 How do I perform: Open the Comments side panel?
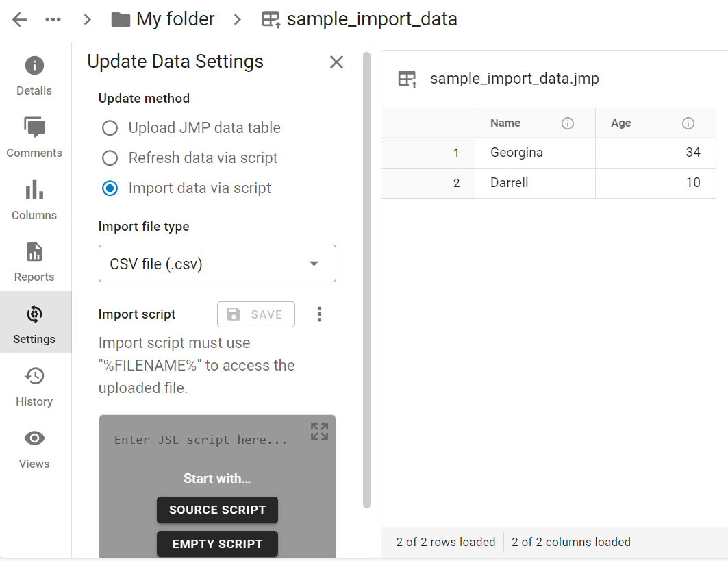click(x=34, y=138)
